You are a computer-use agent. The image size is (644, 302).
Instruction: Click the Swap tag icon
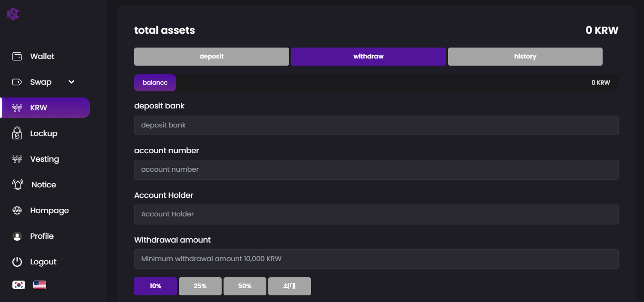tap(17, 82)
